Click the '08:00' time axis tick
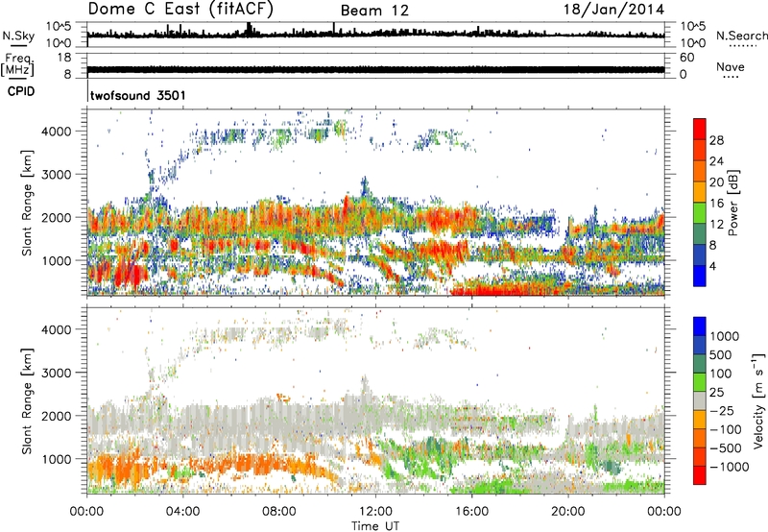Image resolution: width=768 pixels, height=532 pixels. tap(279, 512)
